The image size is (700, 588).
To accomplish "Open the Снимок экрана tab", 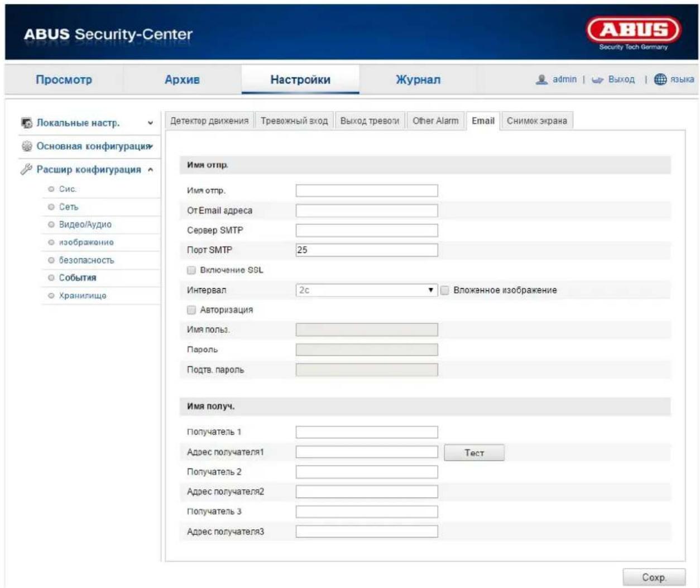I will (x=537, y=121).
